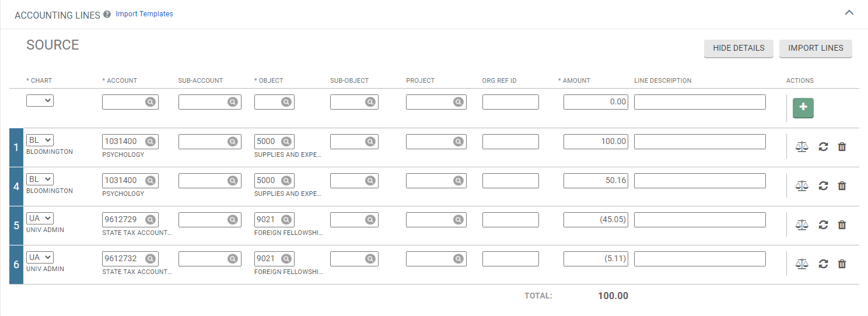The image size is (868, 316).
Task: Click the sub-account field on line 4
Action: (x=209, y=181)
